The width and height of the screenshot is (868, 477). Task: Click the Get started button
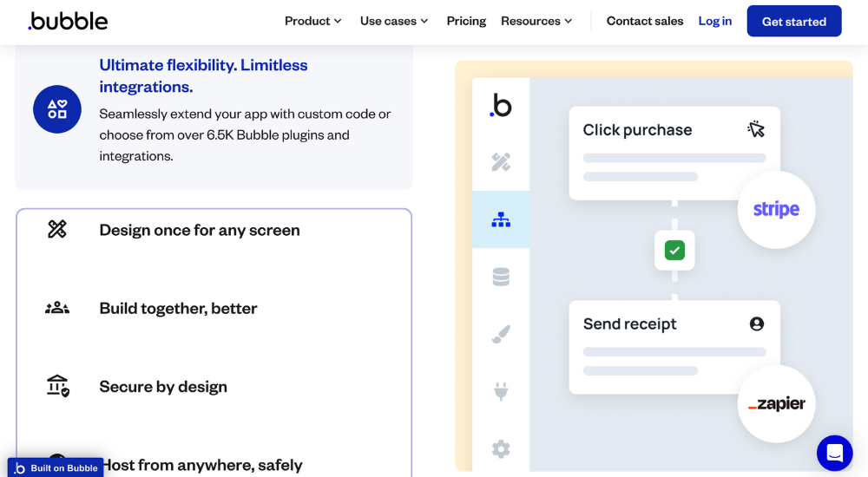tap(794, 21)
